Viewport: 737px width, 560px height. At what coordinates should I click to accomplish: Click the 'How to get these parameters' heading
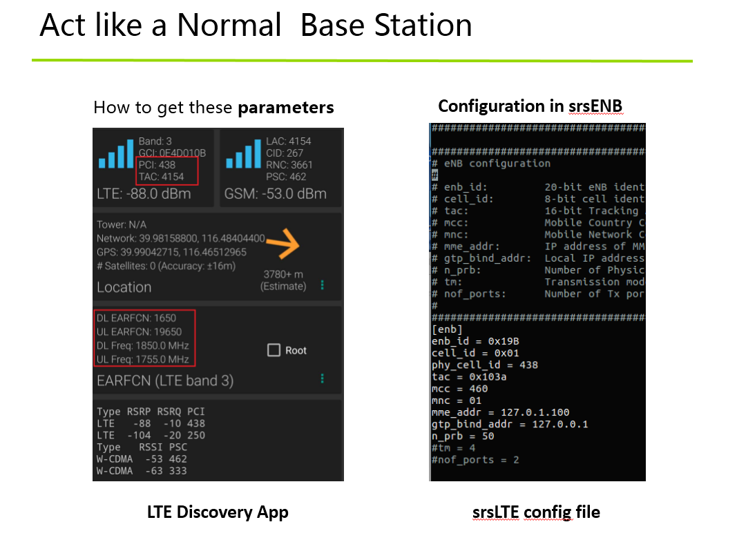click(x=214, y=108)
